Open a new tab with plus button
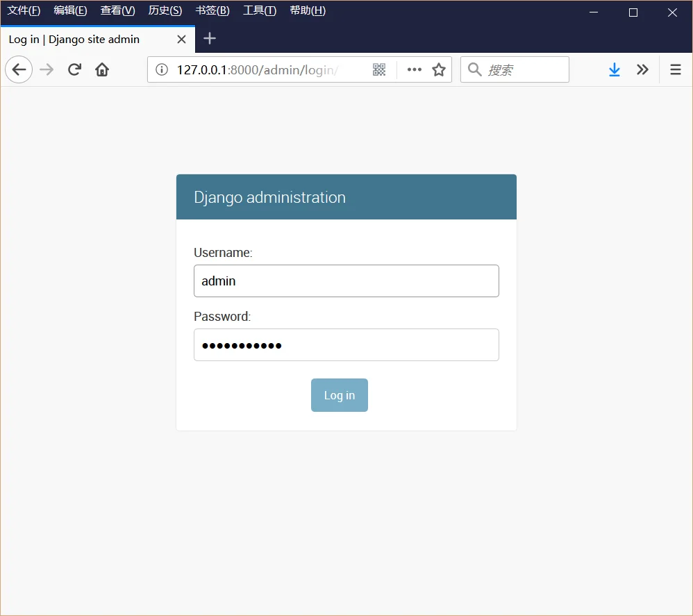The width and height of the screenshot is (693, 616). click(x=210, y=38)
